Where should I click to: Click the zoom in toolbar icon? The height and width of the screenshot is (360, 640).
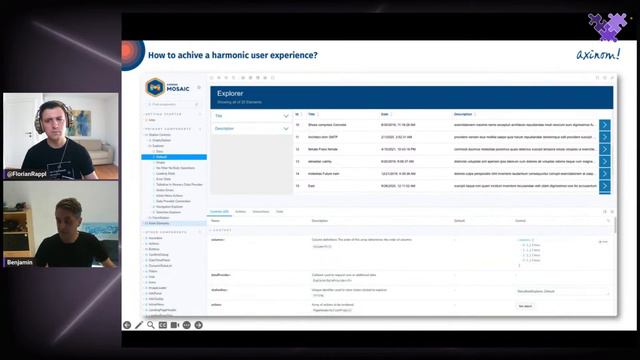pos(219,78)
